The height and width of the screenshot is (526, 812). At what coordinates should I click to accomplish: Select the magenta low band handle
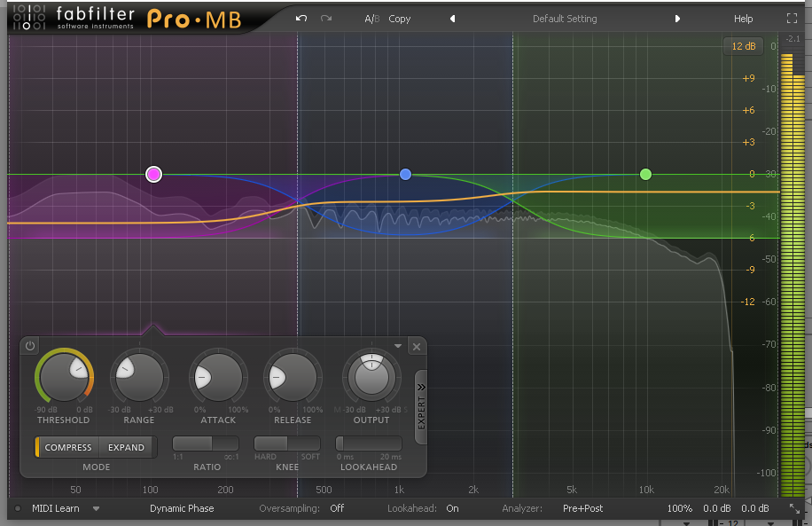coord(154,174)
